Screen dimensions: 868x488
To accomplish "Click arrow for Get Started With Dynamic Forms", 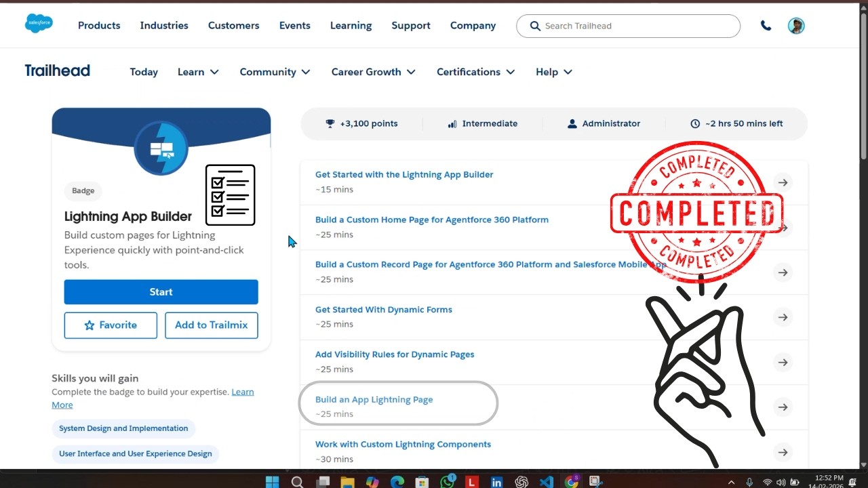I will pos(783,317).
